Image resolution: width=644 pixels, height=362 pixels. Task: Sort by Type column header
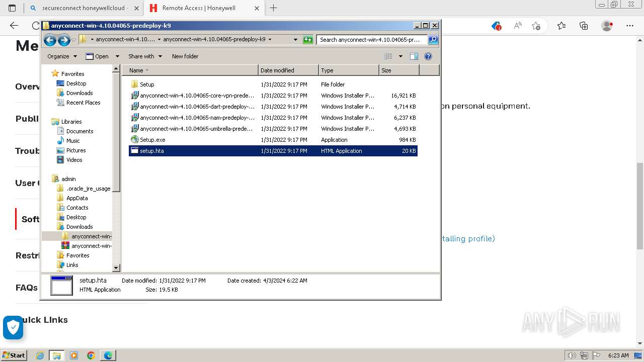[x=349, y=70]
